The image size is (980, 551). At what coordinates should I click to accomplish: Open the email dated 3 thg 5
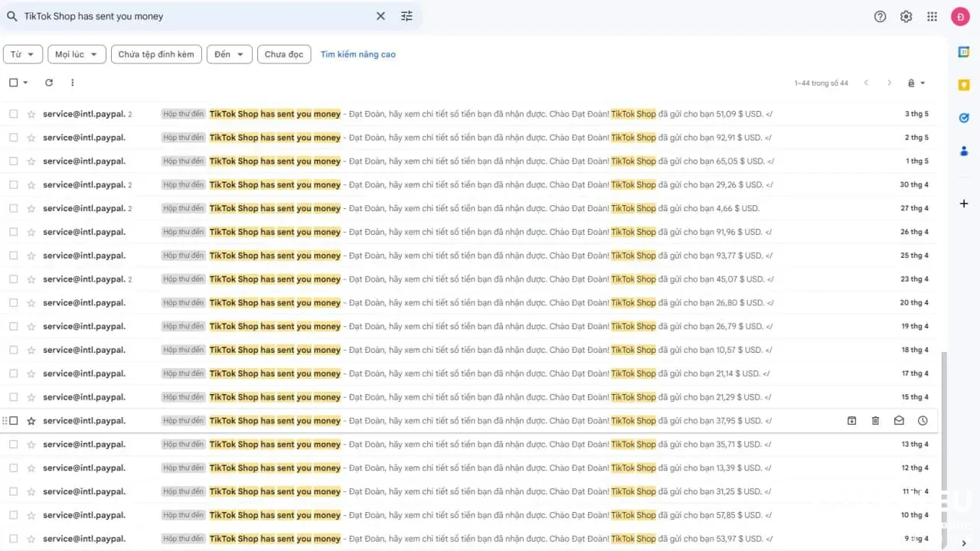pyautogui.click(x=469, y=114)
